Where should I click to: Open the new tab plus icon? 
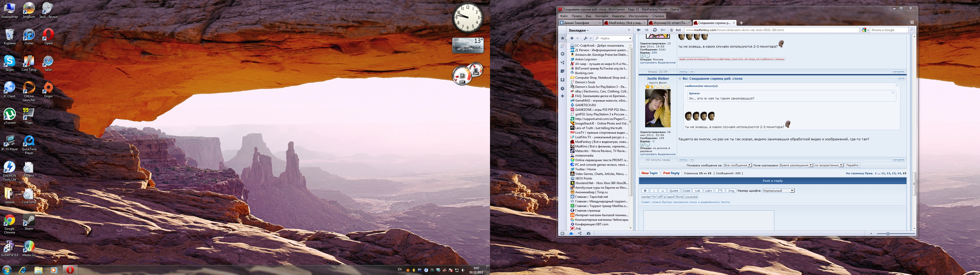(x=741, y=23)
